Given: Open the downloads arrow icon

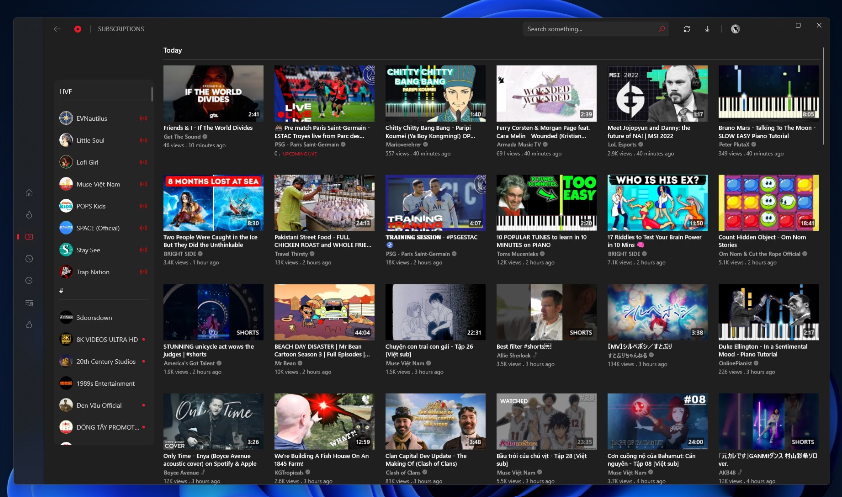Looking at the screenshot, I should (707, 29).
